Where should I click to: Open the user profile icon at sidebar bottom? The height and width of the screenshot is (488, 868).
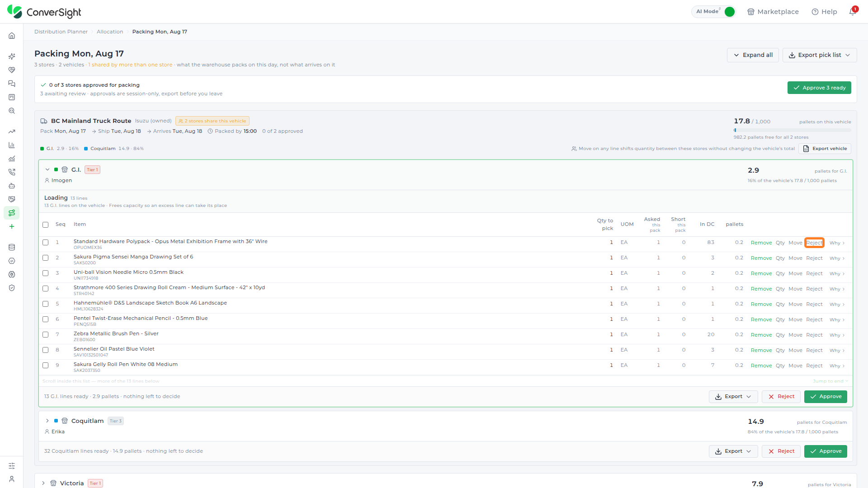tap(12, 479)
